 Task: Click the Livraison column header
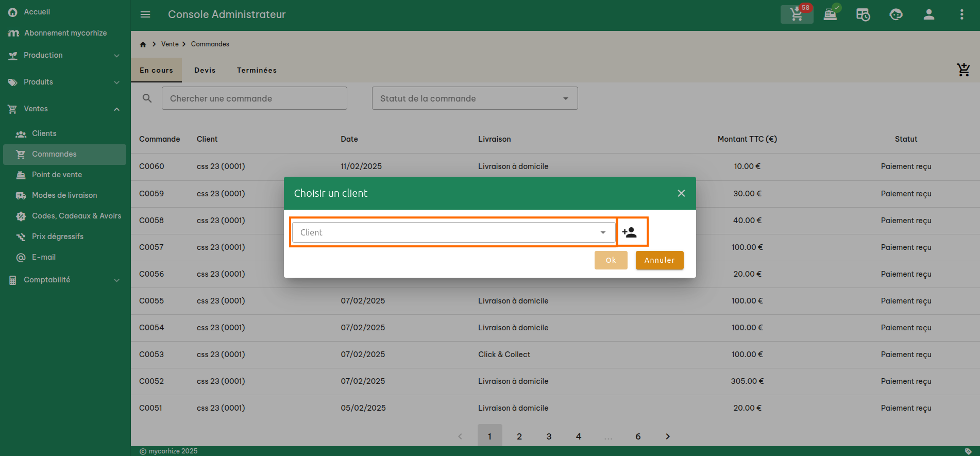(495, 139)
